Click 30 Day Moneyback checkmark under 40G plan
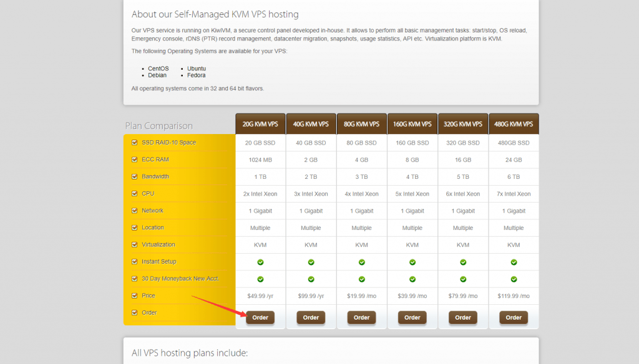The width and height of the screenshot is (639, 364). coord(311,279)
